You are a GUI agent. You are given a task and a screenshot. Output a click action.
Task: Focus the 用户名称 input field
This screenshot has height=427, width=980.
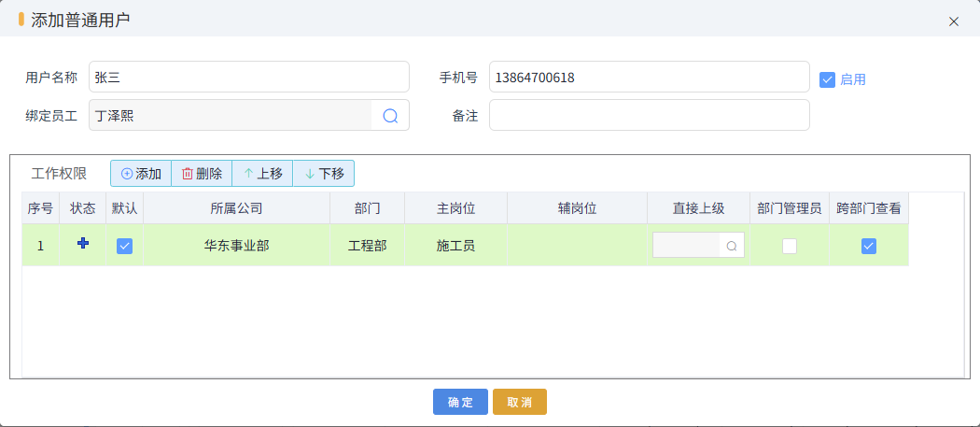[x=249, y=77]
